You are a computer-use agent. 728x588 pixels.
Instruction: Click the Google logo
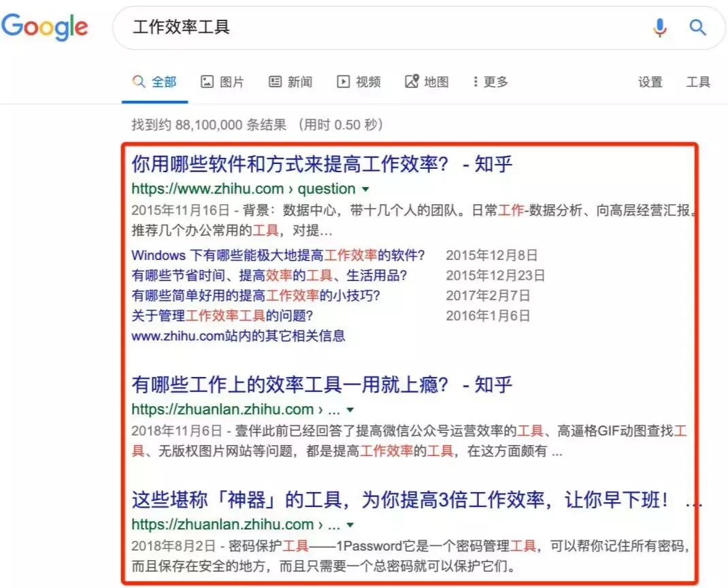(x=45, y=27)
